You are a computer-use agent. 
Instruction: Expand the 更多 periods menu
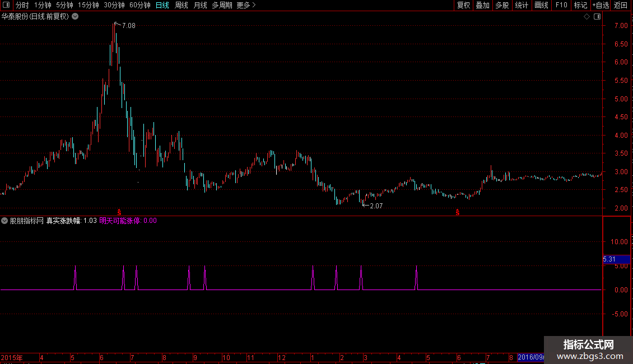click(246, 5)
